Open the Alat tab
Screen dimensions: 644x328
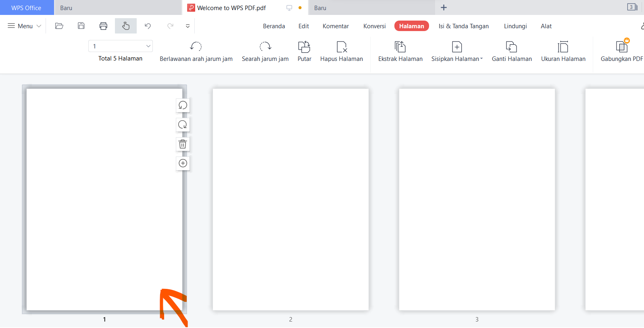pyautogui.click(x=546, y=26)
